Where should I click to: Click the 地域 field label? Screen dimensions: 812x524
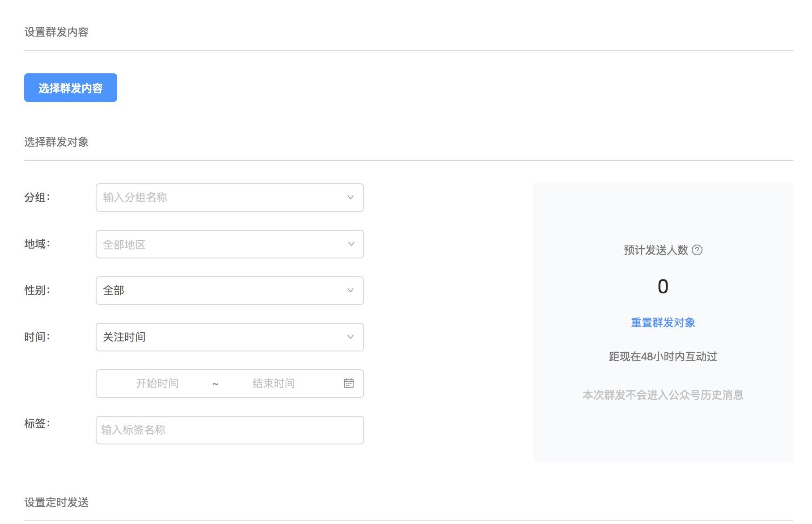coord(37,244)
